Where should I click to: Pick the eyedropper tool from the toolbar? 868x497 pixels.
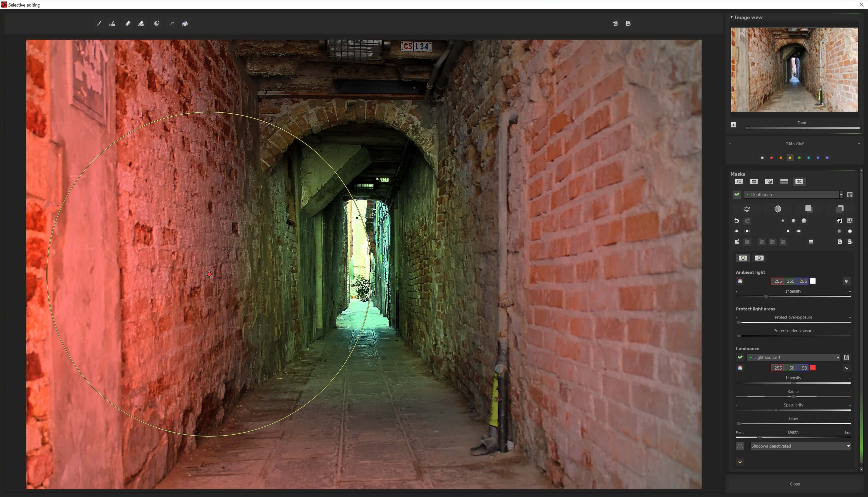coord(172,23)
